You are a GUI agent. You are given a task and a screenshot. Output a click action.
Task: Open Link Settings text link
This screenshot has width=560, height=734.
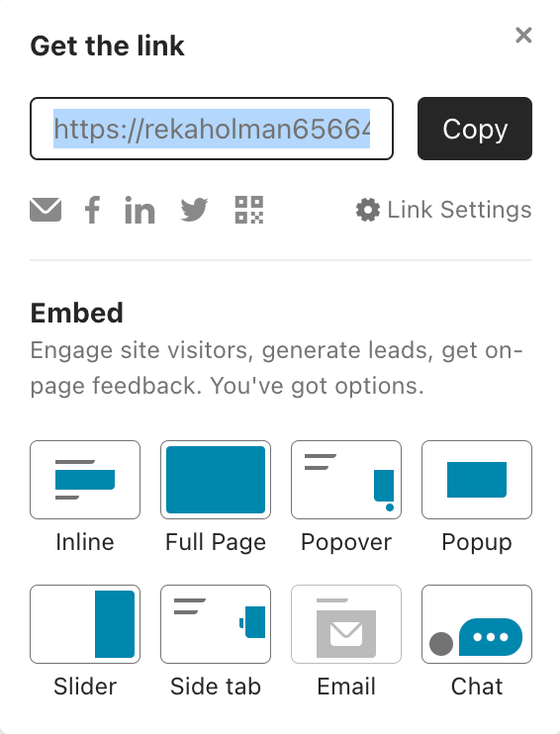459,210
